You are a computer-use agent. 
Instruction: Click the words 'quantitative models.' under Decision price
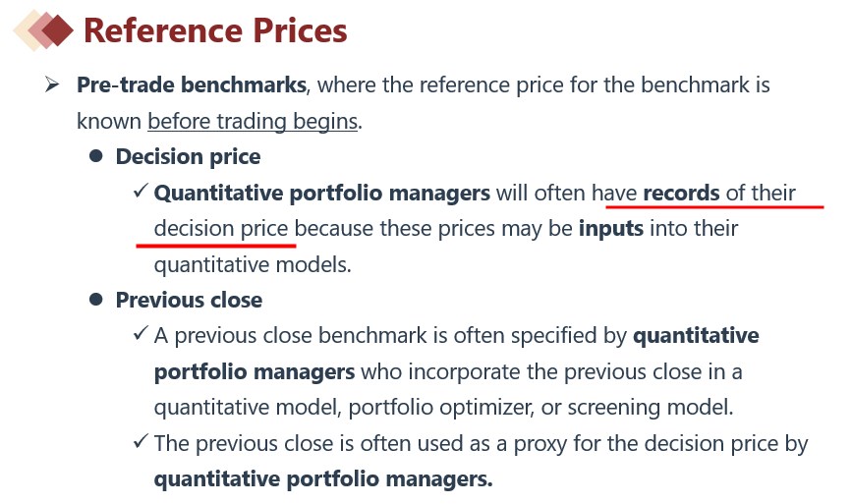(252, 263)
